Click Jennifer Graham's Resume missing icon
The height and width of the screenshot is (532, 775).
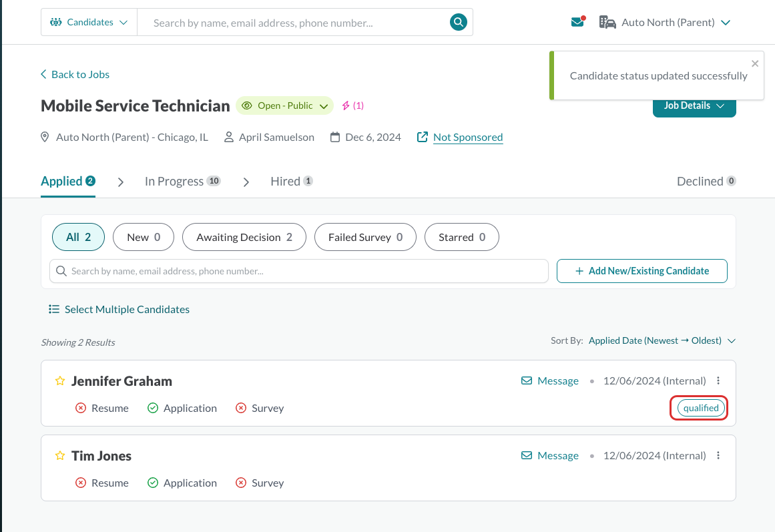(x=81, y=408)
